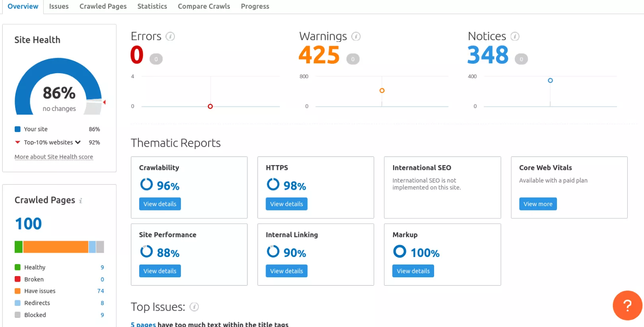Click the red 0 Errors total
This screenshot has width=644, height=327.
coord(137,55)
